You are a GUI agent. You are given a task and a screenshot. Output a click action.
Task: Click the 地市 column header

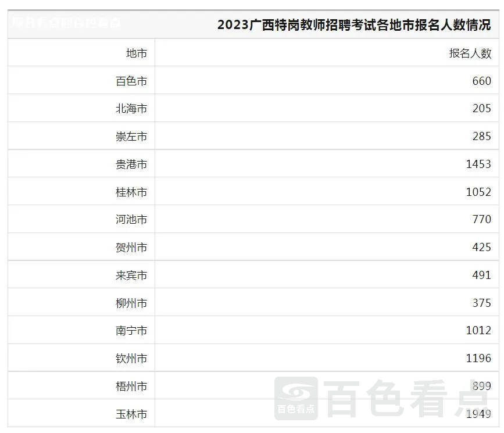click(x=137, y=53)
